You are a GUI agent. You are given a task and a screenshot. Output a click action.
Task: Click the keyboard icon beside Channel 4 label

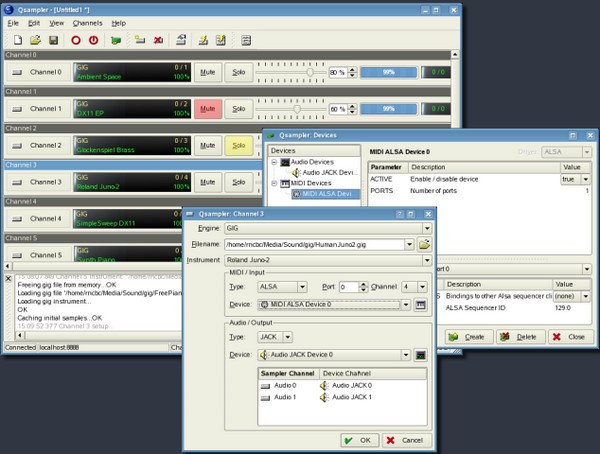pyautogui.click(x=17, y=219)
